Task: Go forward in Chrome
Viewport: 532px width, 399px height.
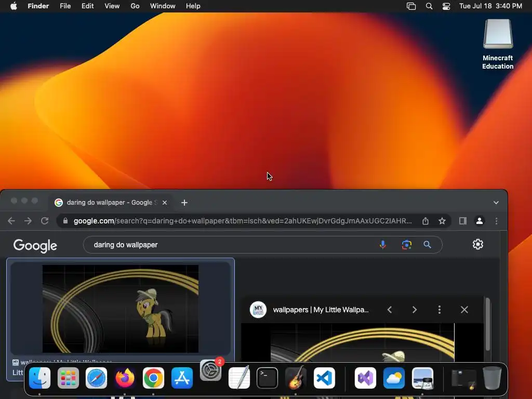Action: [x=28, y=221]
